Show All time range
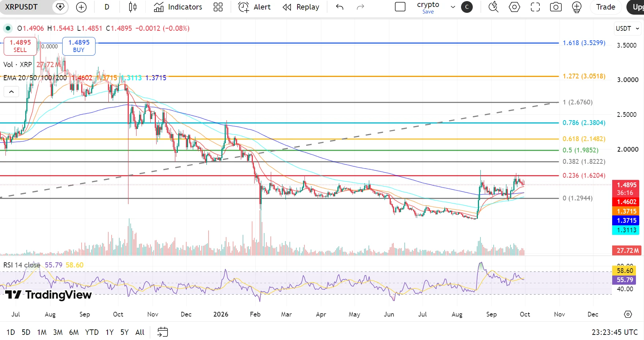Image resolution: width=644 pixels, height=340 pixels. [140, 332]
